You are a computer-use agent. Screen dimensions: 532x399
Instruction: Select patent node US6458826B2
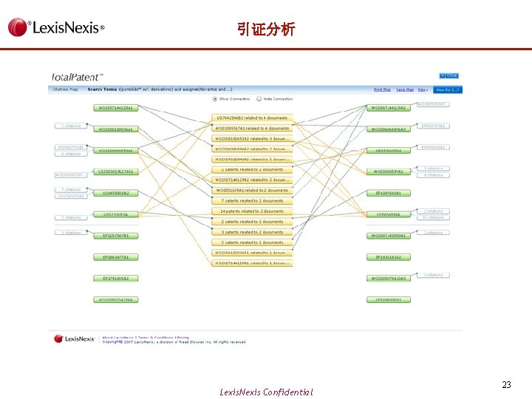(116, 193)
